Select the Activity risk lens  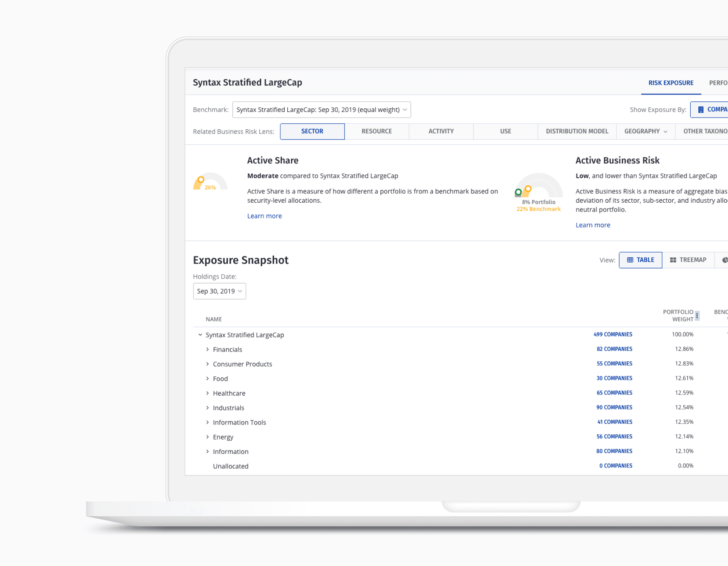[x=441, y=131]
